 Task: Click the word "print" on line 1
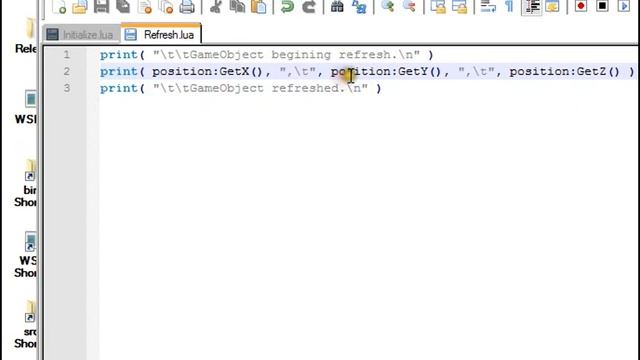click(x=119, y=55)
